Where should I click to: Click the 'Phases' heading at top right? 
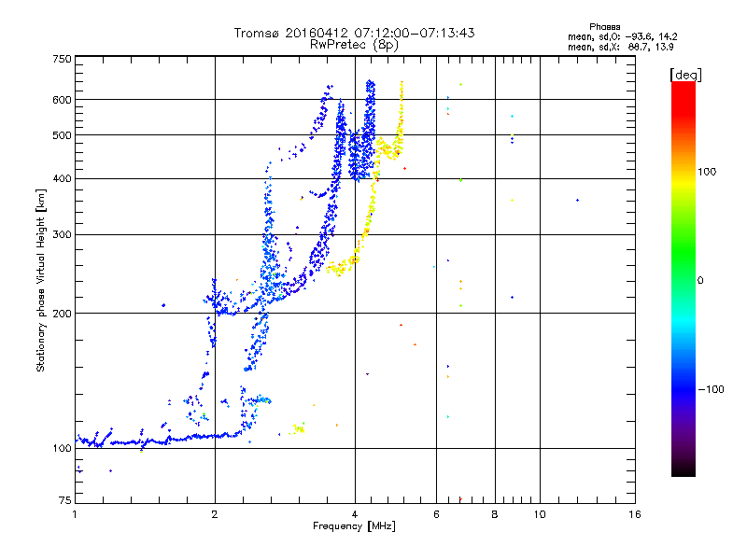tap(604, 27)
